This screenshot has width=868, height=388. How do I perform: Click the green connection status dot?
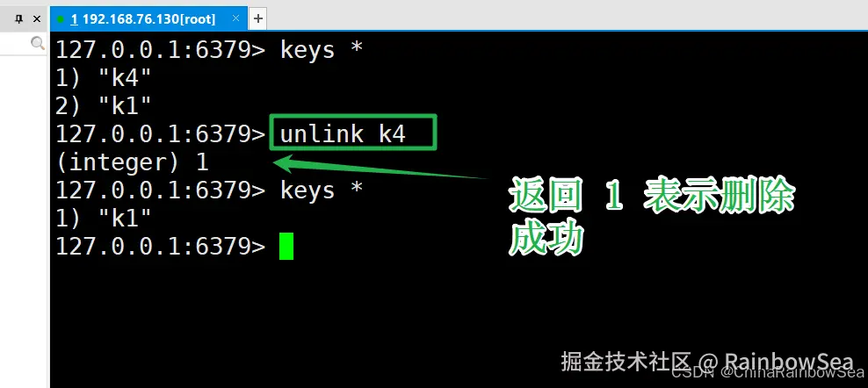tap(61, 19)
